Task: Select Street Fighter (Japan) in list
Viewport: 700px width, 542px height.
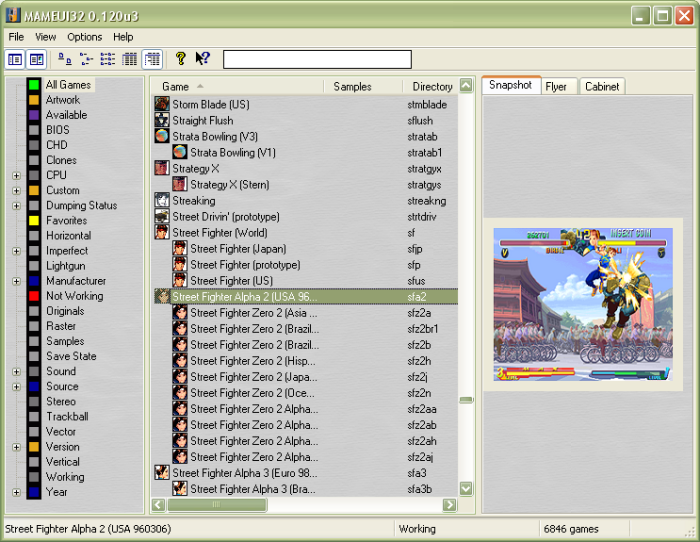Action: coord(238,249)
